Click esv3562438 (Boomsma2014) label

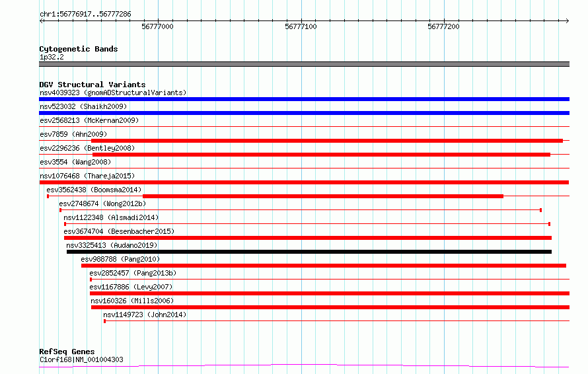point(94,190)
